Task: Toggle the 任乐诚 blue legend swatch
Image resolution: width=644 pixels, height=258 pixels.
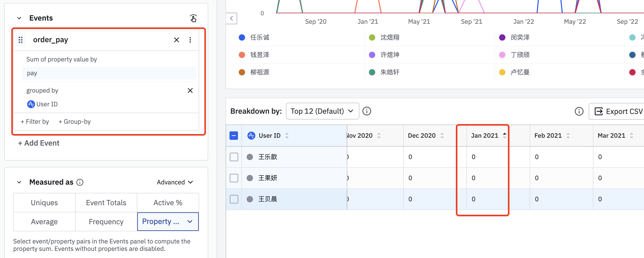Action: pyautogui.click(x=242, y=37)
